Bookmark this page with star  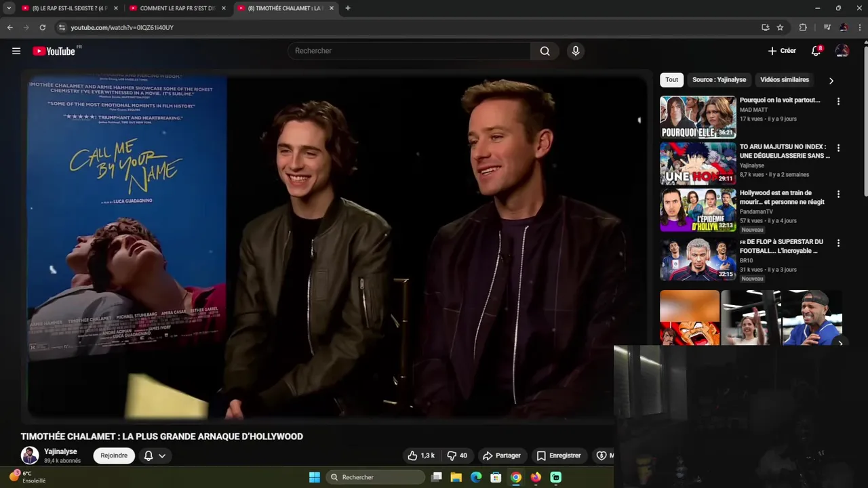pos(781,27)
